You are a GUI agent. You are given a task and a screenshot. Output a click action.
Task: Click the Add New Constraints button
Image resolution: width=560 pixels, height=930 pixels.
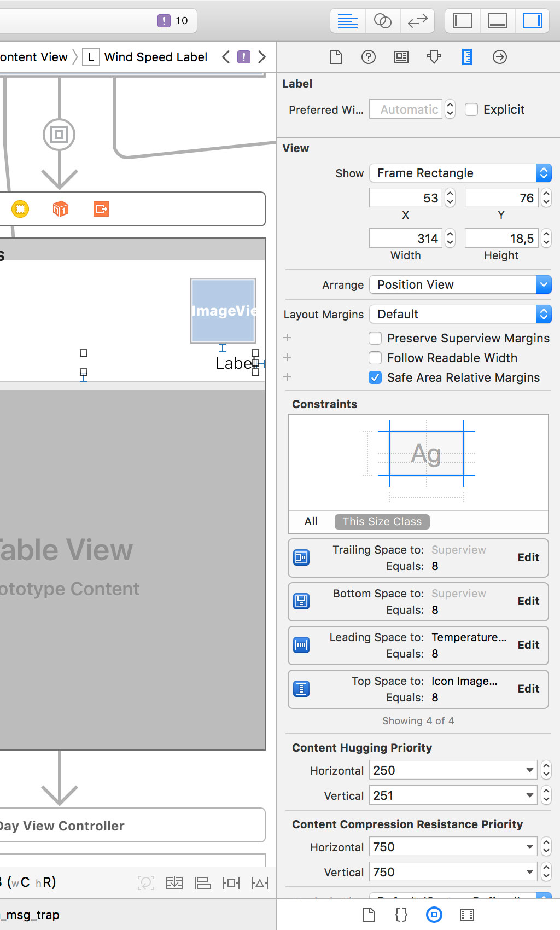point(231,882)
